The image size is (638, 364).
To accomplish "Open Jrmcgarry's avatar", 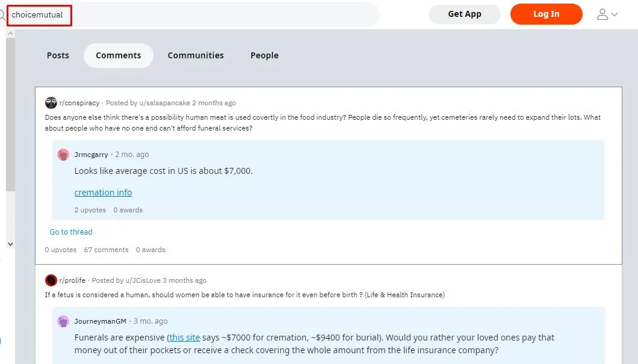I will 63,155.
